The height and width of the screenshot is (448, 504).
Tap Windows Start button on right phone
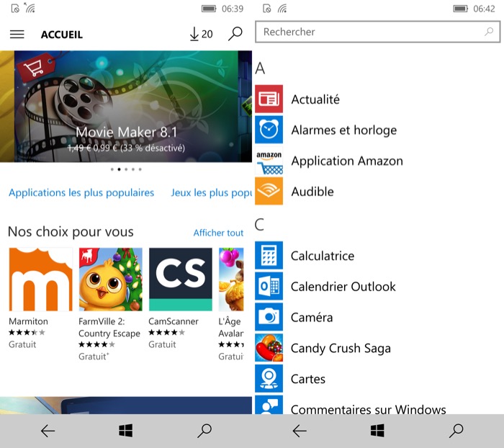[377, 431]
